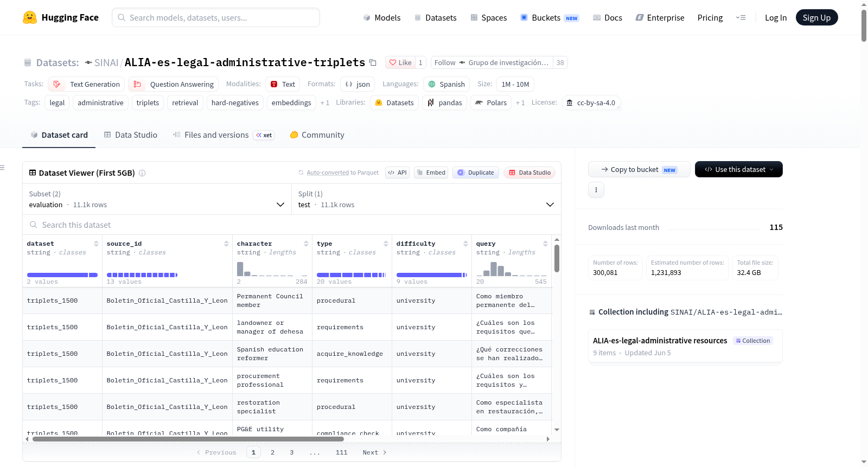Viewport: 868px width, 467px height.
Task: Click the Log In link
Action: pos(776,17)
